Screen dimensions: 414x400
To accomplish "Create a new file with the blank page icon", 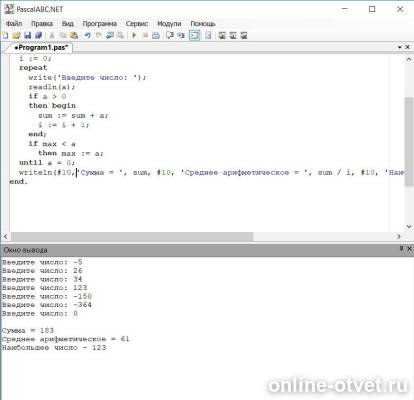I will click(x=6, y=35).
